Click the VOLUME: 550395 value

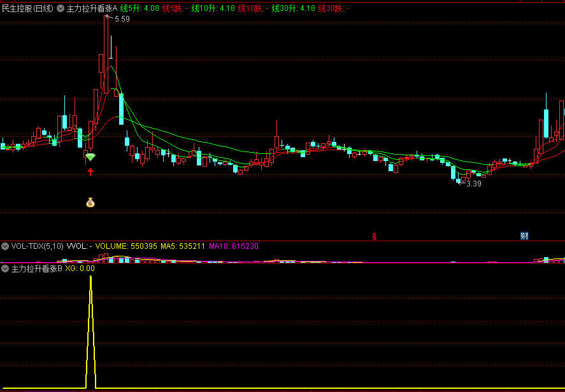127,246
